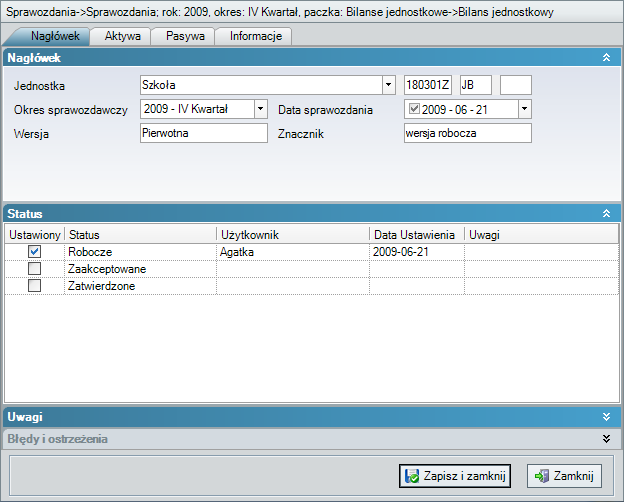Image resolution: width=624 pixels, height=502 pixels.
Task: Select the Zaakceptowane status text
Action: (x=107, y=269)
